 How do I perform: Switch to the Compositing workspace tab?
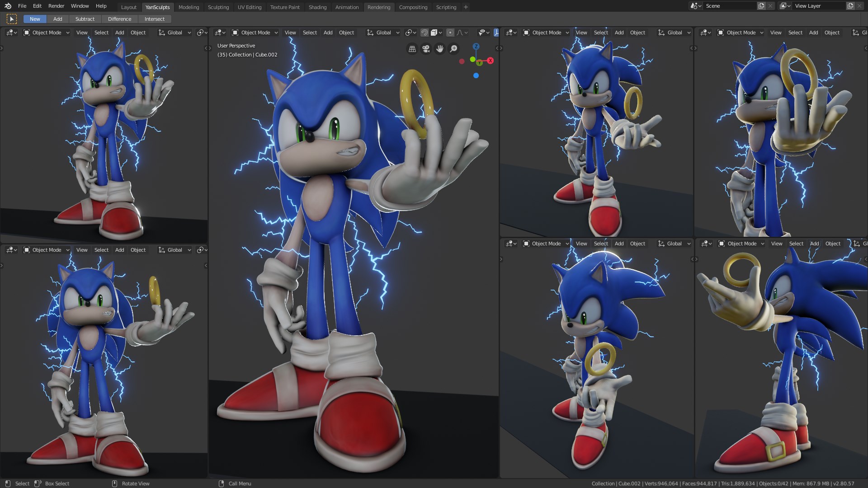pyautogui.click(x=413, y=7)
